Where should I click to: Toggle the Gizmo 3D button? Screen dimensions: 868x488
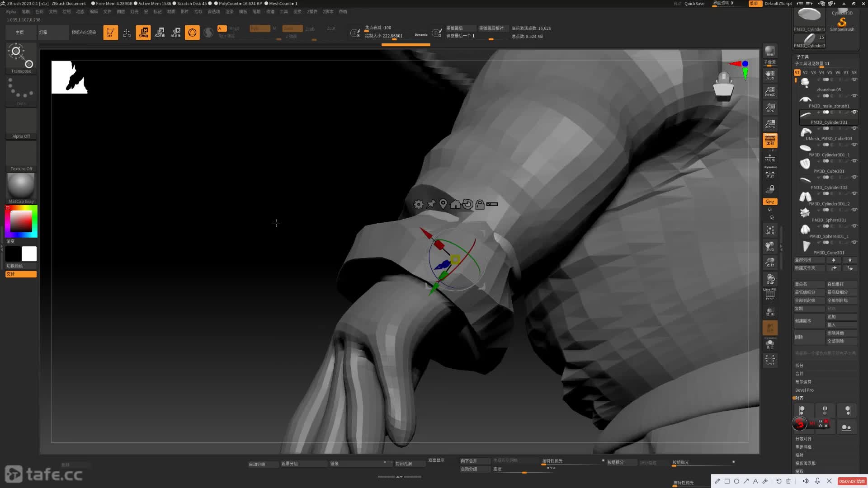(192, 33)
